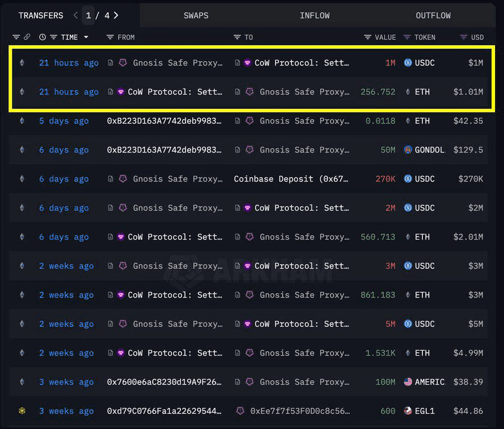504x429 pixels.
Task: Click sender 0xB223D163A7742deb9983 in 0.0118 ETH row
Action: click(164, 121)
